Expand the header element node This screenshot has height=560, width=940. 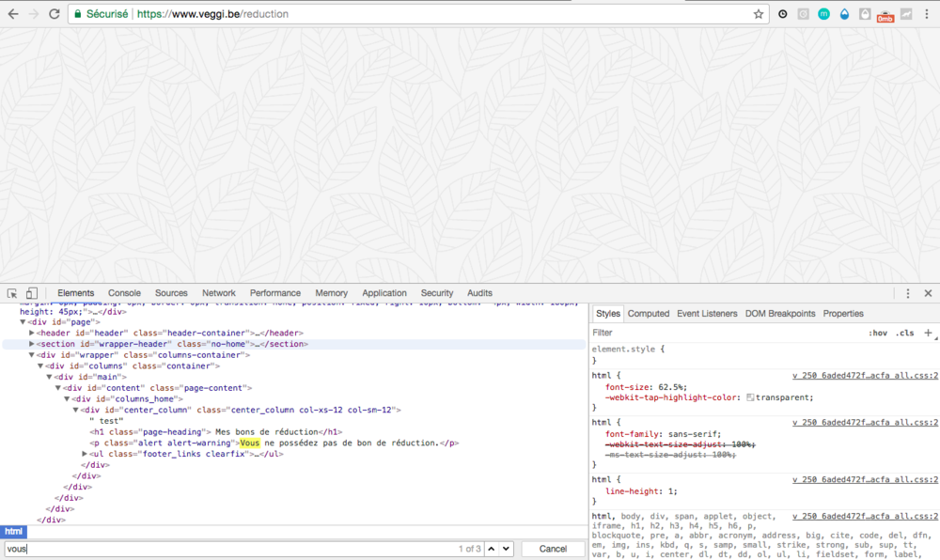pyautogui.click(x=32, y=333)
